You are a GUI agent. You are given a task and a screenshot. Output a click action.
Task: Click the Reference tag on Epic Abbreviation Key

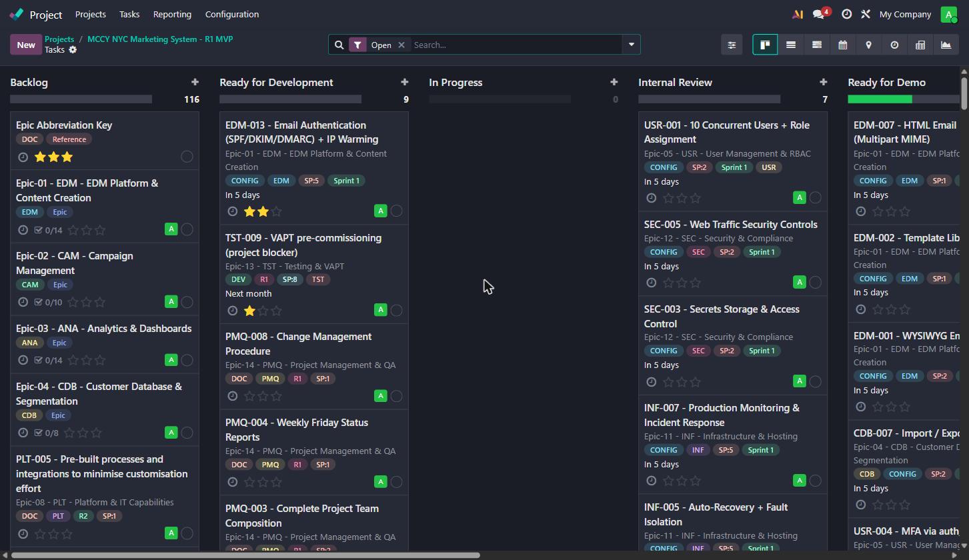(x=69, y=139)
